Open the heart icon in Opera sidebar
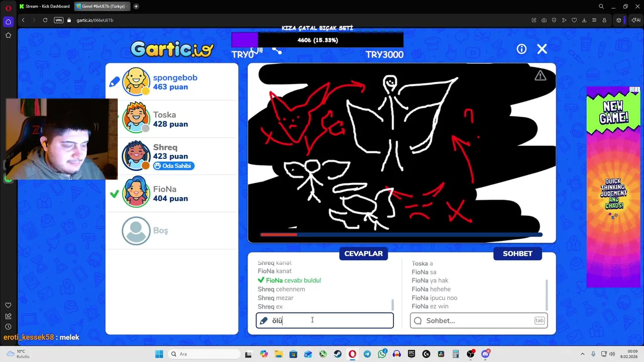 pos(8,305)
